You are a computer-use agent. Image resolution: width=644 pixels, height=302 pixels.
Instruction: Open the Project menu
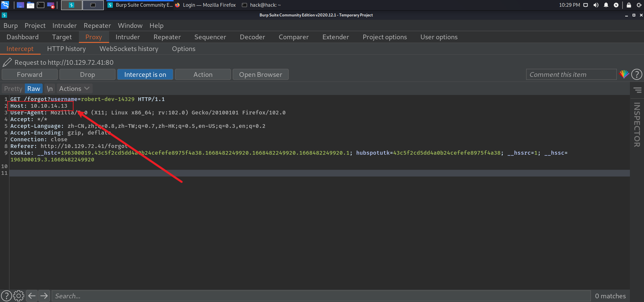[35, 26]
